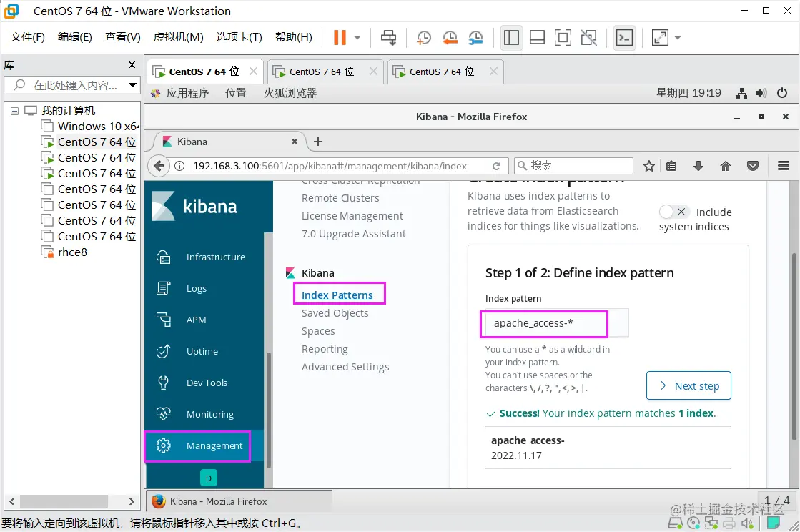Click the power icon in GNOME panel
Screen dimensions: 800x532
coord(781,93)
